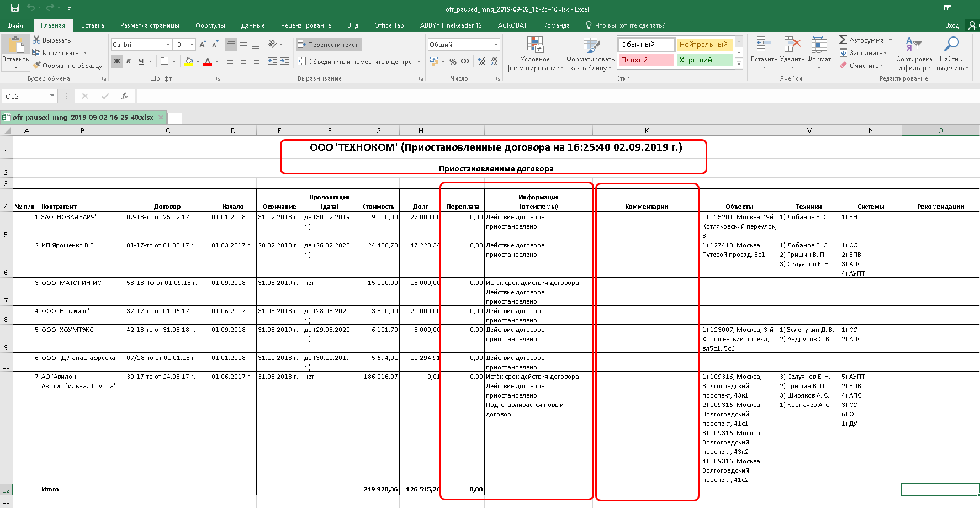Click the top vertical align icon
980x508 pixels.
click(x=231, y=44)
